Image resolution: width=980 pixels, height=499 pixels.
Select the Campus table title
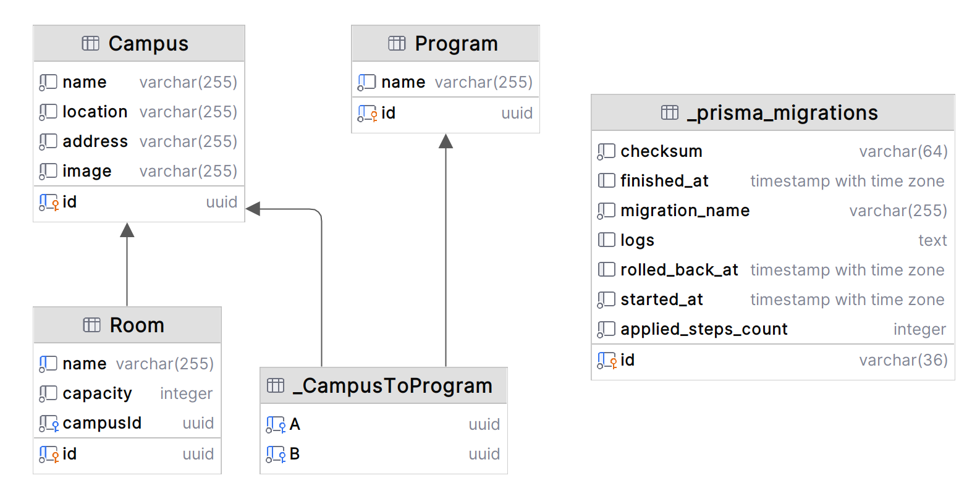point(148,43)
